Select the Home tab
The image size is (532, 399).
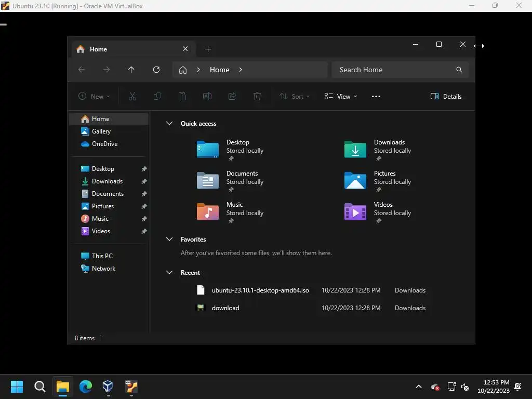point(134,49)
